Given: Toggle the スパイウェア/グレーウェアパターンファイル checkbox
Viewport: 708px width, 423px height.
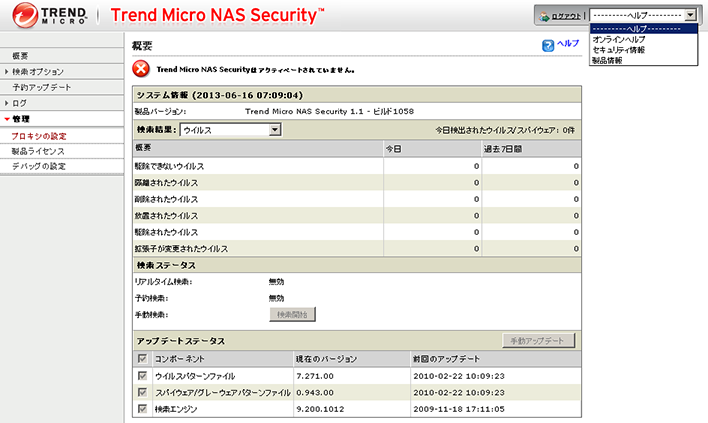Looking at the screenshot, I should [x=142, y=392].
